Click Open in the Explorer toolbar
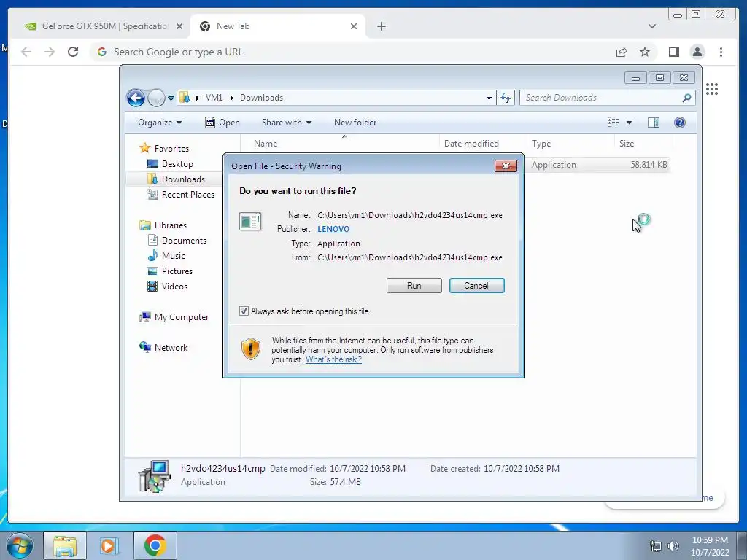The image size is (747, 560). pyautogui.click(x=222, y=122)
